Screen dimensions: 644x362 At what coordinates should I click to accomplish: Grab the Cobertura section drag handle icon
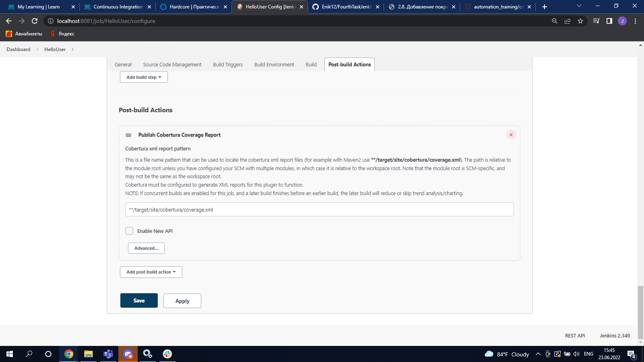(x=128, y=135)
